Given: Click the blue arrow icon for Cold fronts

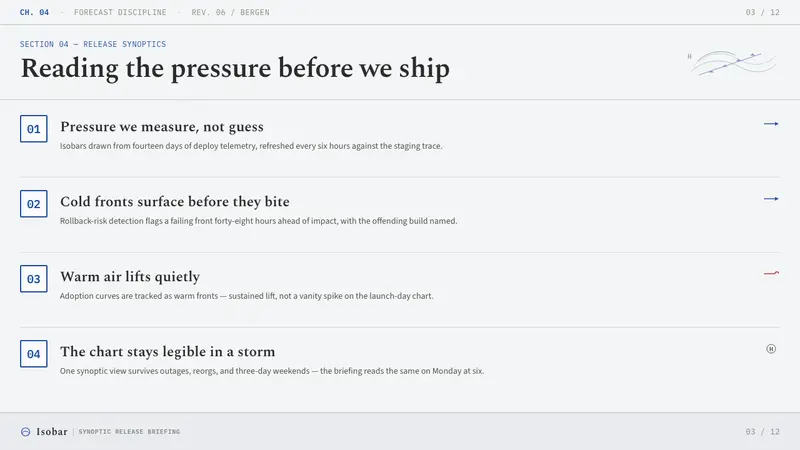Looking at the screenshot, I should [771, 199].
